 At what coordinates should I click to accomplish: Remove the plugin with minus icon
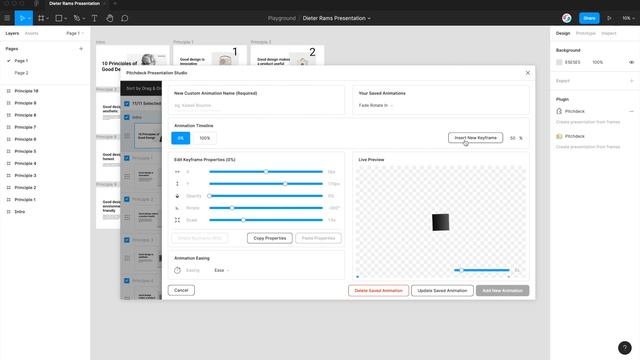(631, 111)
